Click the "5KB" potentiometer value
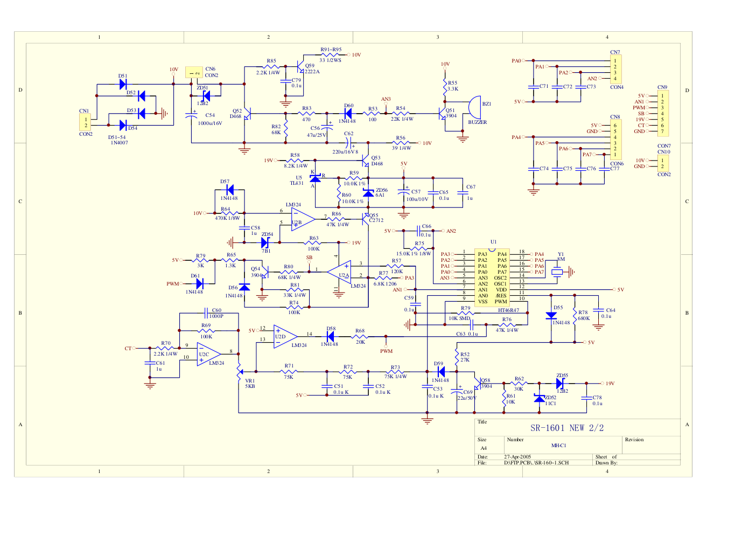Viewport: 756px width, 535px height. tap(250, 386)
